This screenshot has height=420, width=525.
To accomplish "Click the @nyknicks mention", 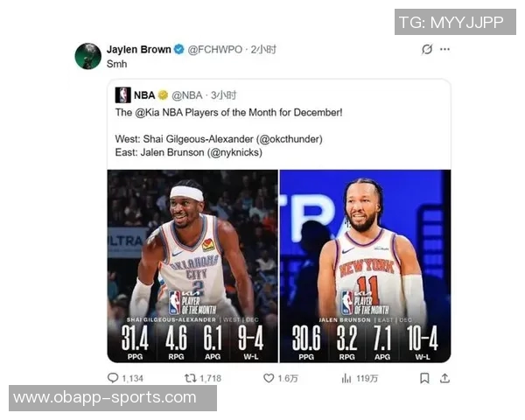I will [x=234, y=152].
